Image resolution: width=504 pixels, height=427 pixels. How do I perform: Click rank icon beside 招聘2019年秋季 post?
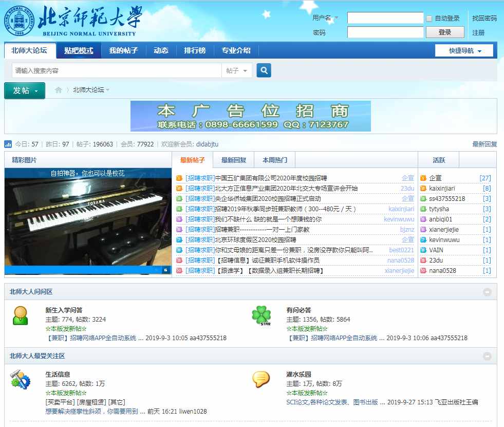(179, 209)
